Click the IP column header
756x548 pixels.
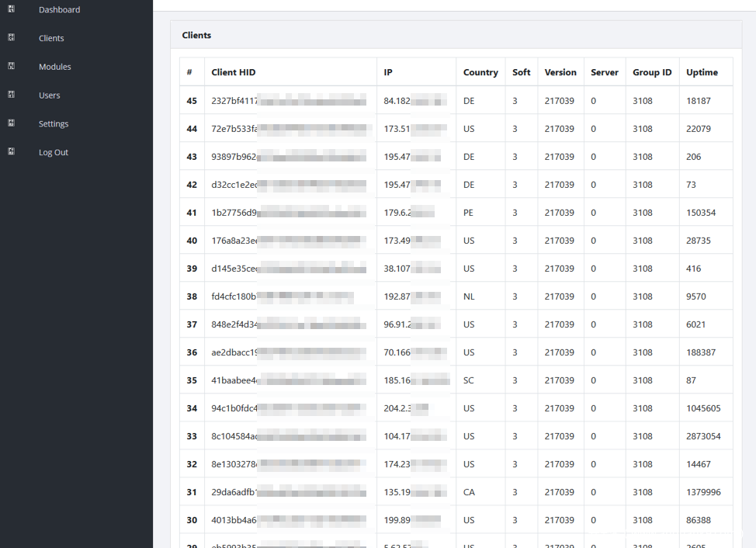388,72
